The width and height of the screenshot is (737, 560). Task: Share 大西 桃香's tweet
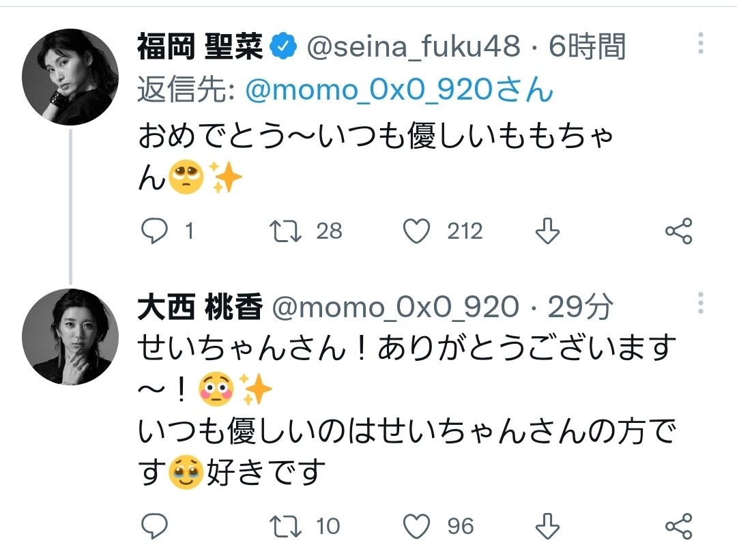678,526
